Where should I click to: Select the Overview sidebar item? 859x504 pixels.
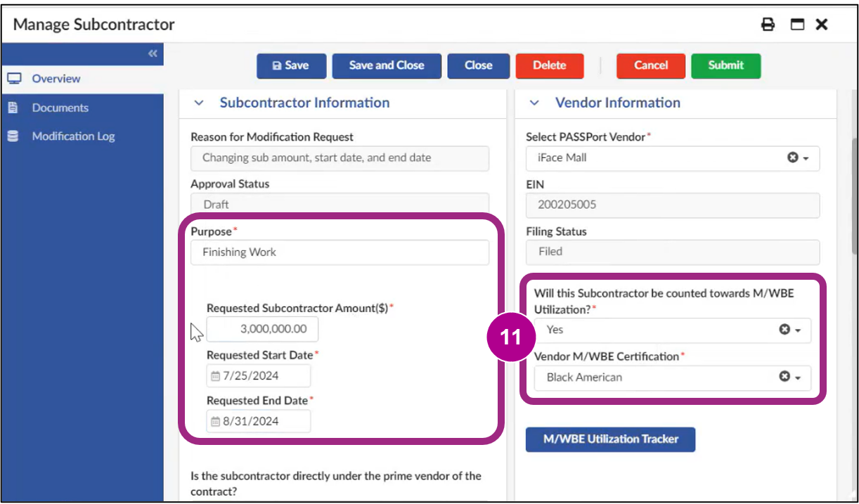56,79
